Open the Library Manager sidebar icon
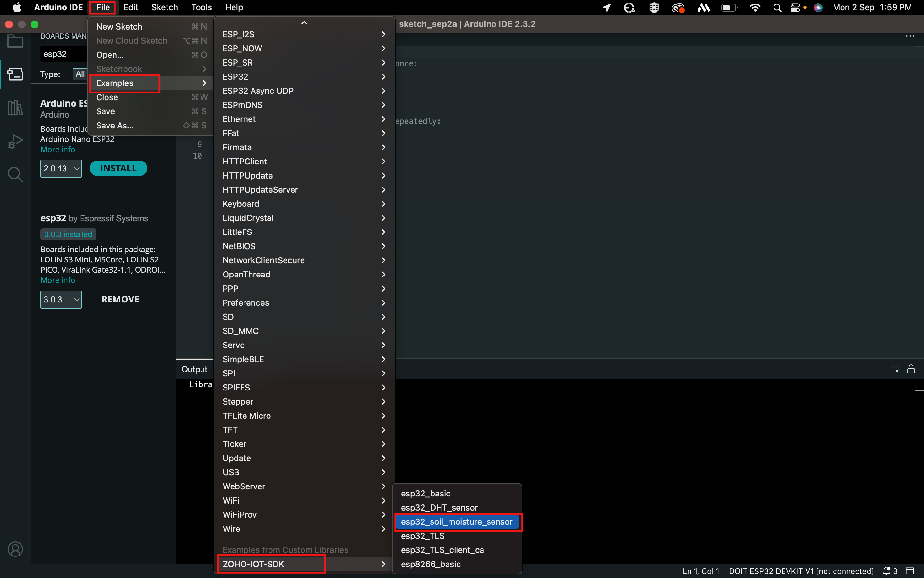The height and width of the screenshot is (578, 924). [15, 108]
